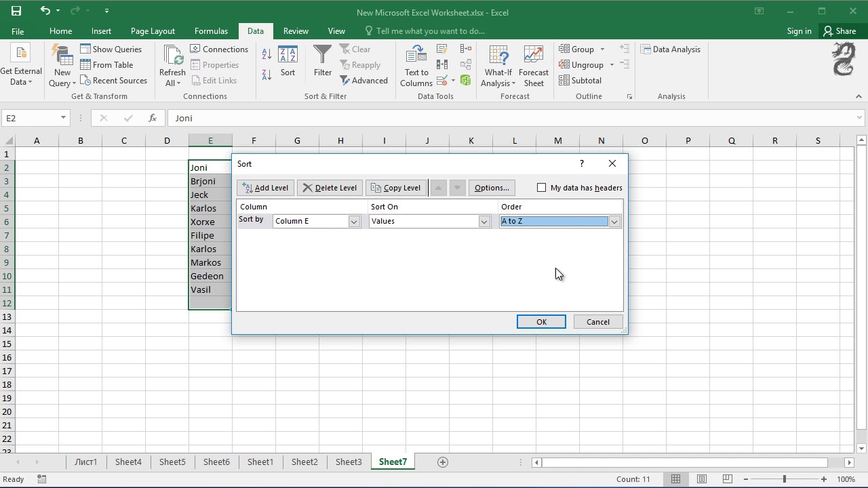Click the Consolidate icon
868x488 pixels.
coord(465,49)
